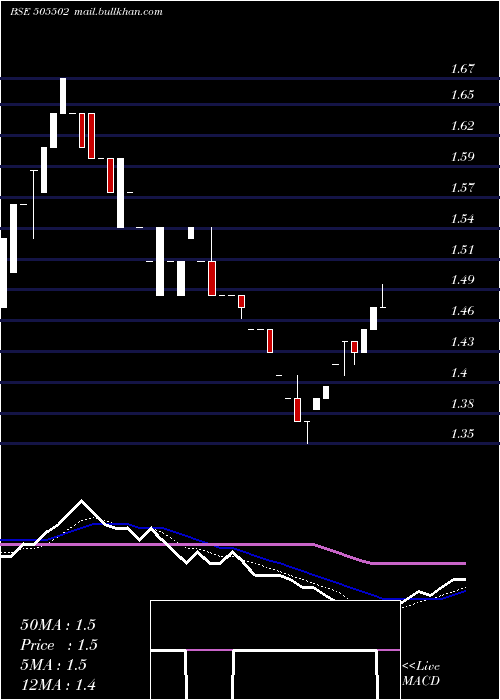Click the 1.35 price axis label
The height and width of the screenshot is (700, 500).
pyautogui.click(x=462, y=434)
